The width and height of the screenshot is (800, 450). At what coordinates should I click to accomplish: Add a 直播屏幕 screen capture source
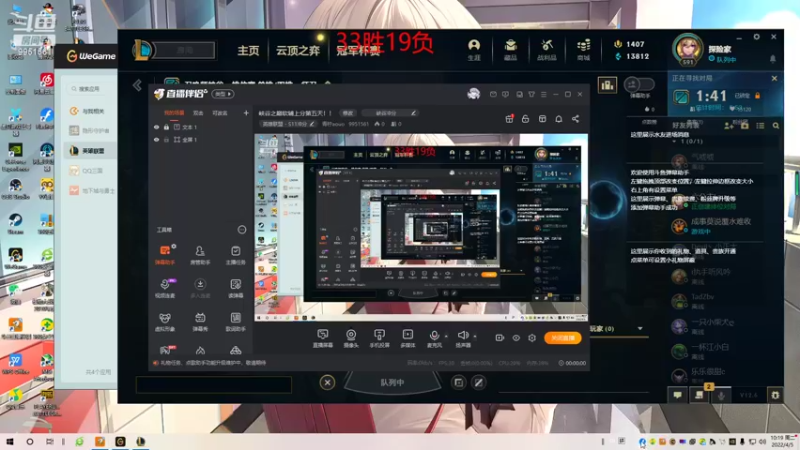click(322, 338)
